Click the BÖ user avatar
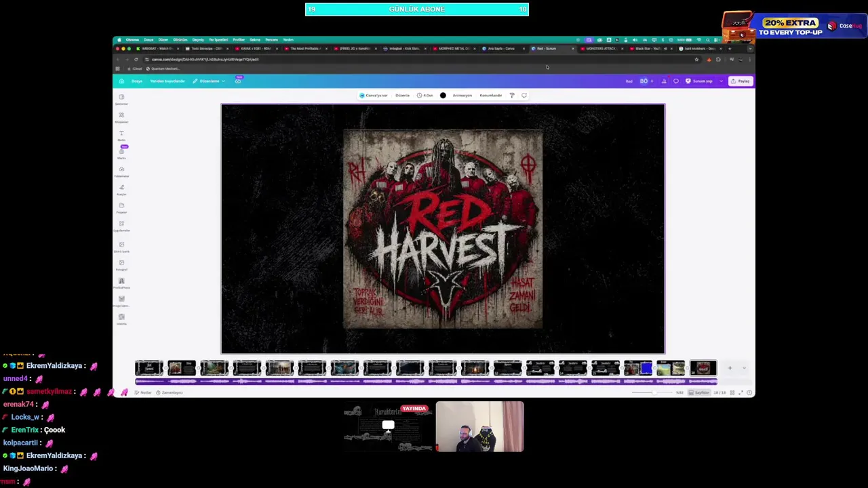This screenshot has height=488, width=868. 643,81
